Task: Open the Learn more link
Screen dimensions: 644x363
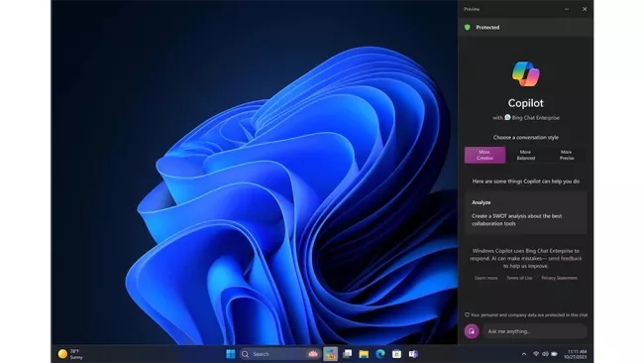Action: pos(485,278)
